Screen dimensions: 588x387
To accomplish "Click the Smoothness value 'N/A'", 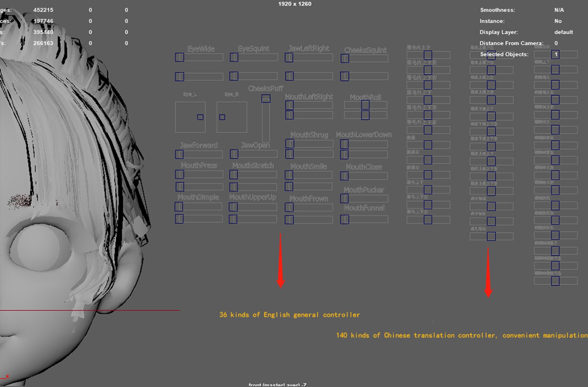I will tap(559, 10).
